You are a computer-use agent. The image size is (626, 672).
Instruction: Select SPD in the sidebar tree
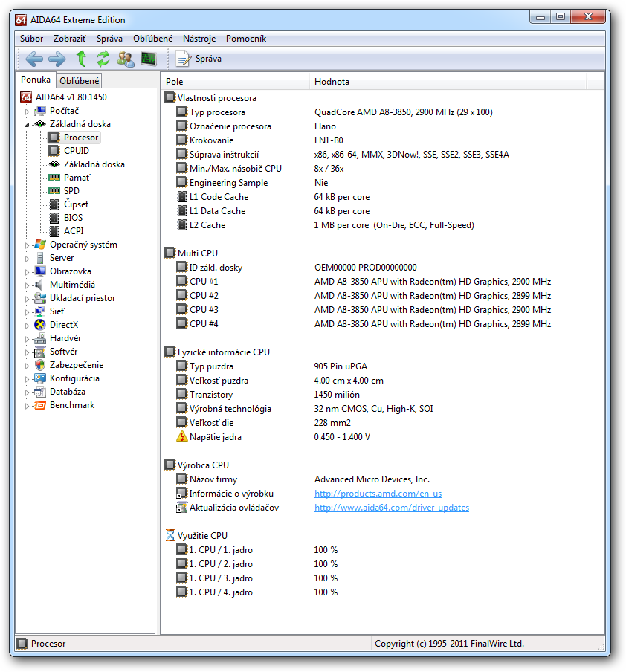click(x=71, y=191)
